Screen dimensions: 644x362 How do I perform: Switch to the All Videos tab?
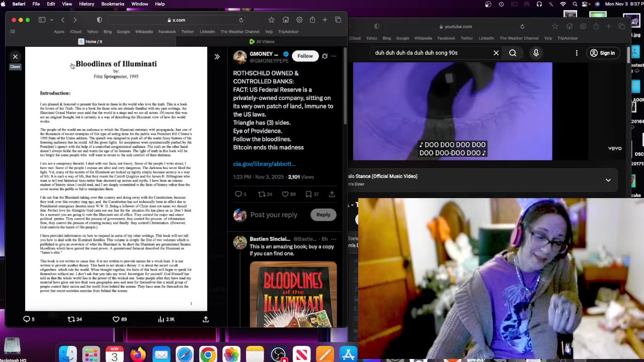point(262,42)
